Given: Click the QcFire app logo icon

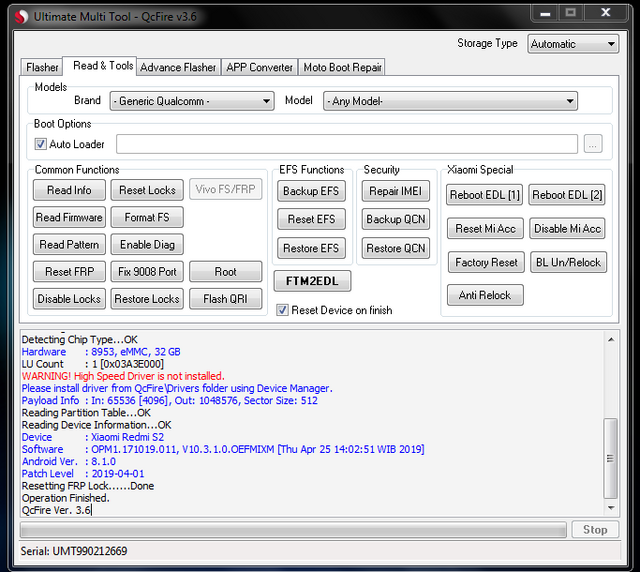Looking at the screenshot, I should click(x=21, y=17).
